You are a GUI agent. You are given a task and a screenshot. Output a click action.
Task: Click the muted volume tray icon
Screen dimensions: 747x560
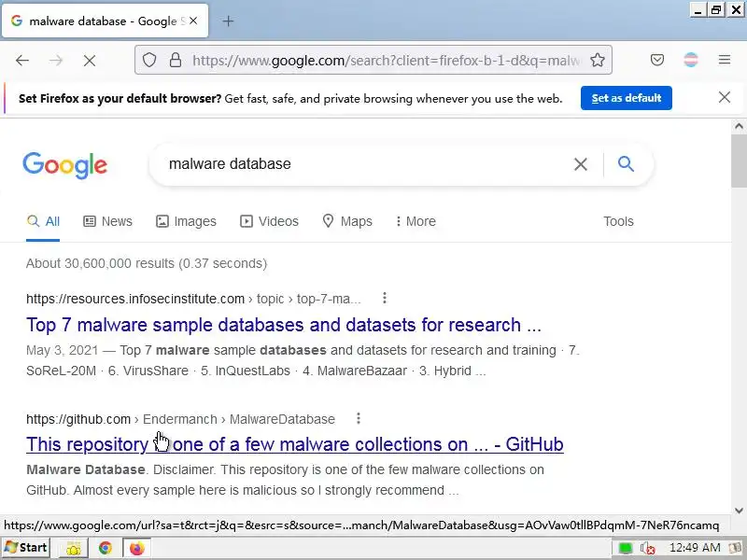coord(647,548)
